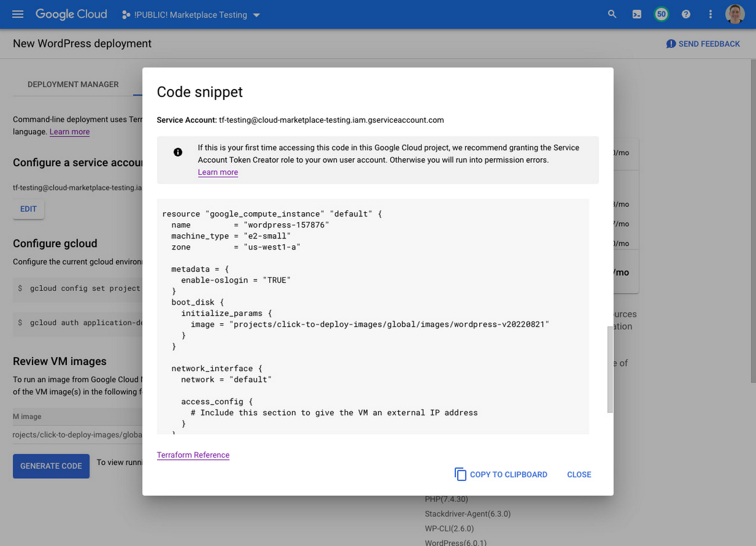This screenshot has width=756, height=546.
Task: Click the wordpress-v20220821 image path line
Action: tap(370, 324)
